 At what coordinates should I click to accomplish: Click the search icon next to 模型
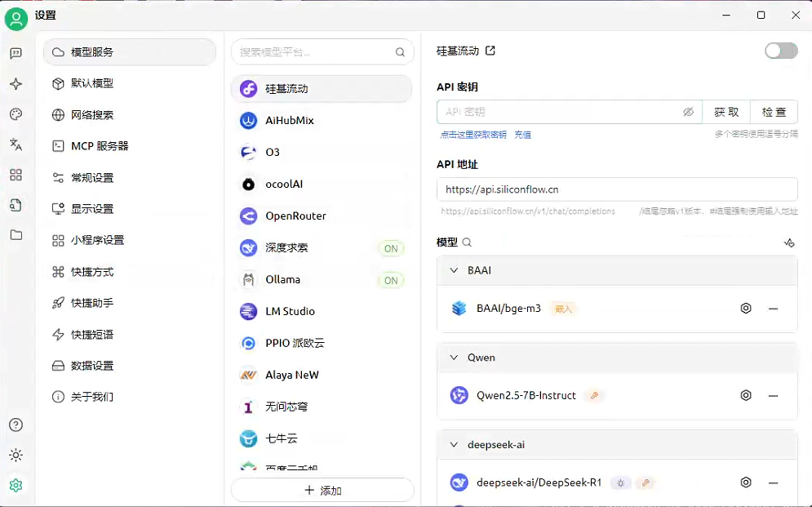(x=467, y=242)
